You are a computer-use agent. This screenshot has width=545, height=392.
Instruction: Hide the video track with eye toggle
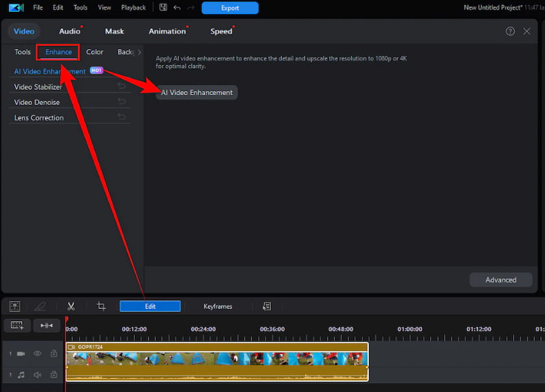pyautogui.click(x=37, y=353)
